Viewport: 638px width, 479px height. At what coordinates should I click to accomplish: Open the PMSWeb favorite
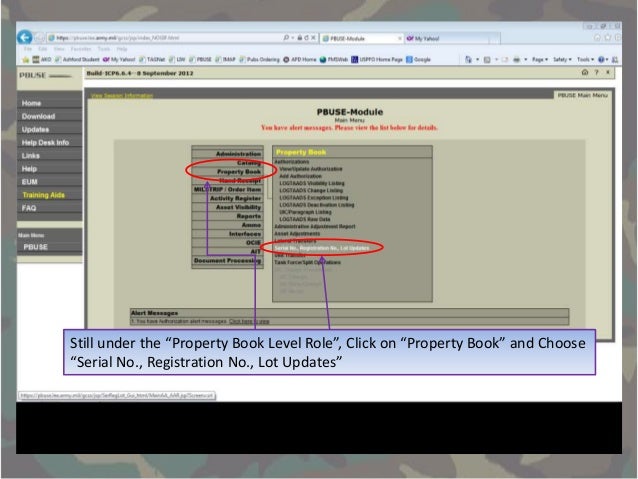(x=334, y=59)
